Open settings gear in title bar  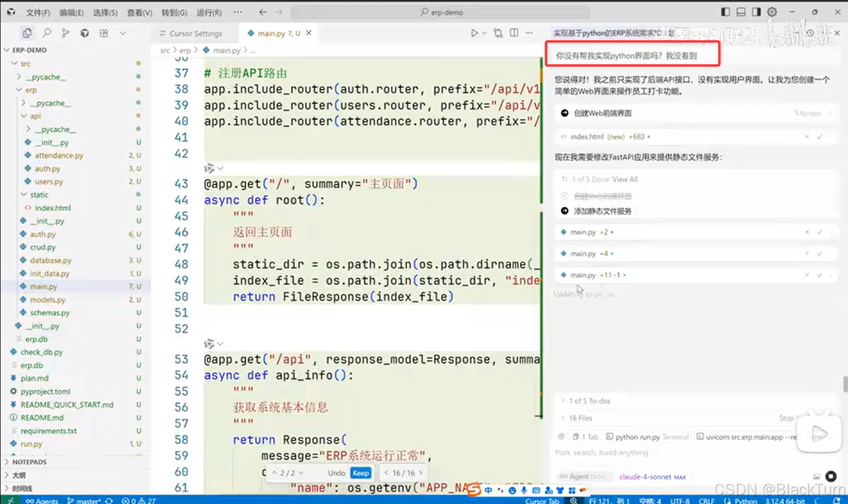tap(772, 12)
